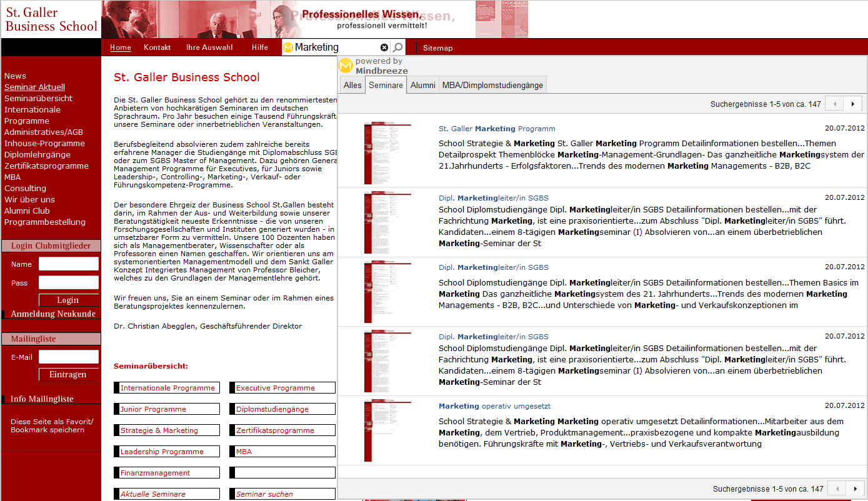Open Seminarübersicht in the sidebar

[x=38, y=99]
